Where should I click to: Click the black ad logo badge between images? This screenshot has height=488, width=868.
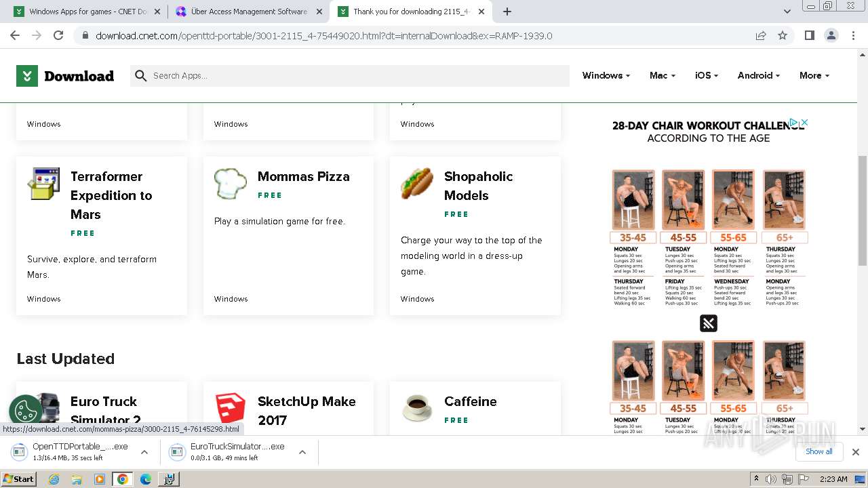[709, 323]
